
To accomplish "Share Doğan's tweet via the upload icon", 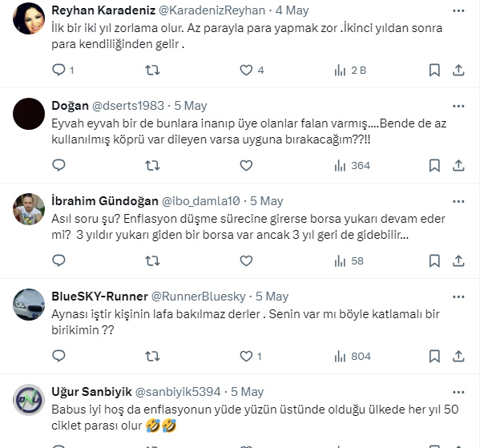I will point(458,165).
